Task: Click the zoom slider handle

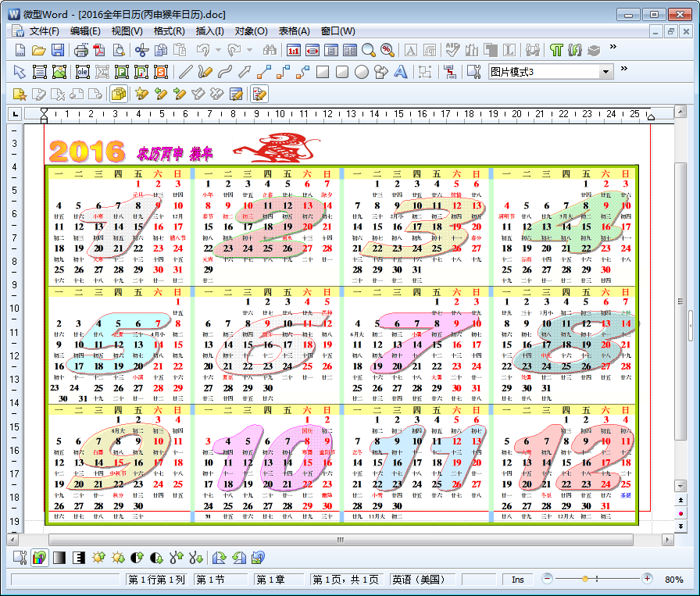Action: (583, 579)
